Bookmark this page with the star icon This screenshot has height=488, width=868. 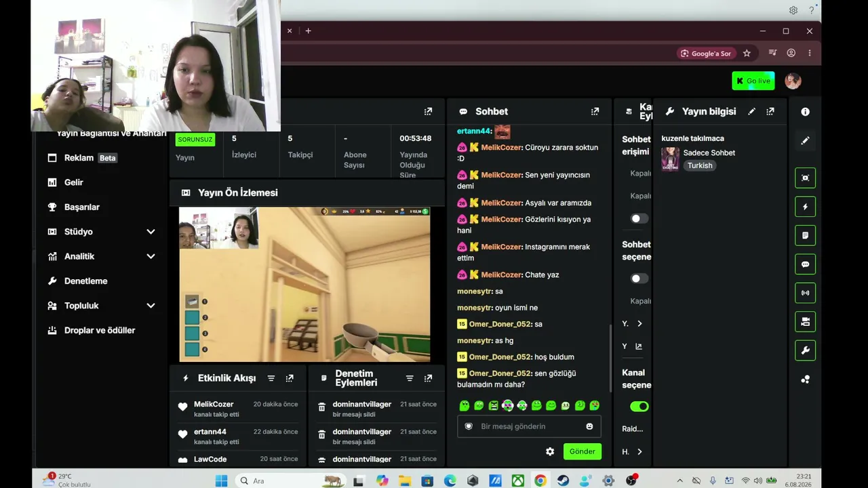point(747,53)
